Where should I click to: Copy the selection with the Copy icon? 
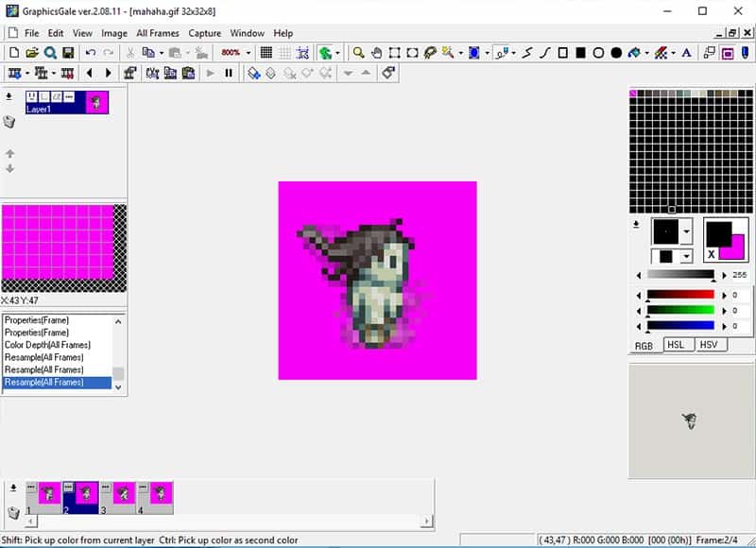pyautogui.click(x=148, y=53)
